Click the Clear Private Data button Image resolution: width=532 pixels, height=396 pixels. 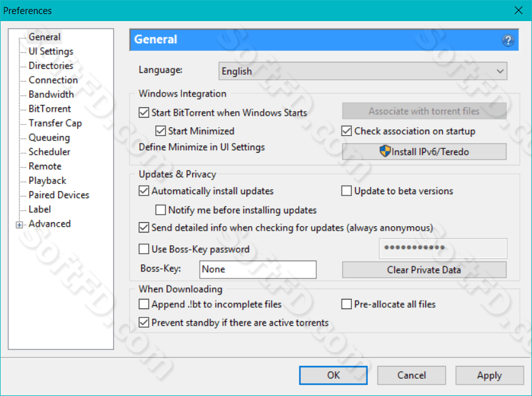tap(424, 270)
